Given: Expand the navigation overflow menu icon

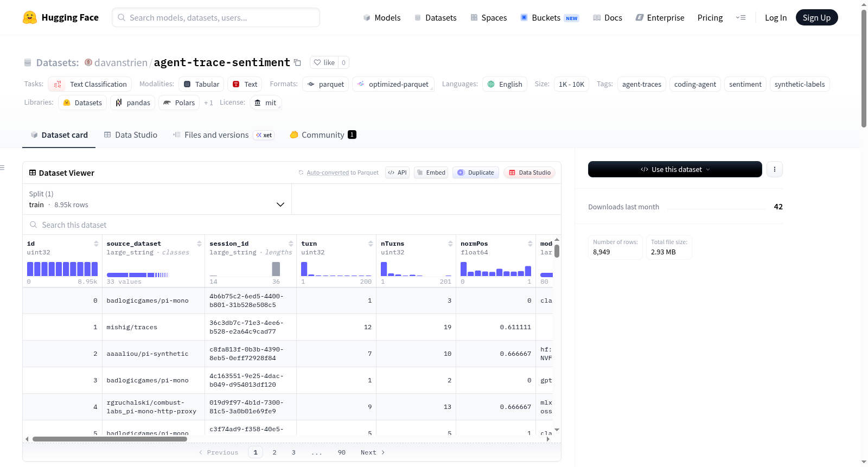Looking at the screenshot, I should 741,17.
